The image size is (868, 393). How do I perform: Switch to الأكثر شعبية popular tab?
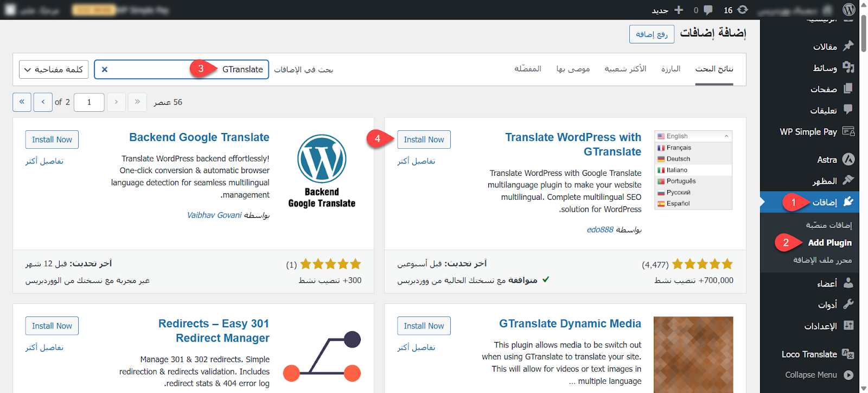point(626,69)
